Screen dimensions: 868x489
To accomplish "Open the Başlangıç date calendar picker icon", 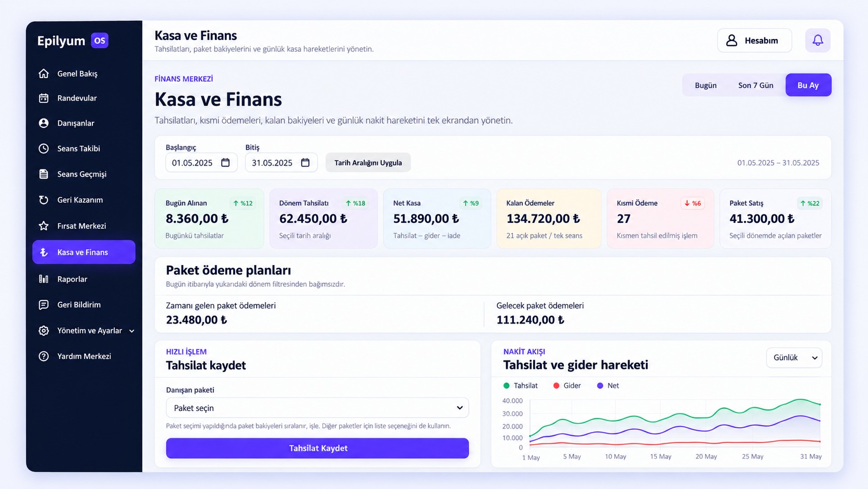I will click(225, 163).
